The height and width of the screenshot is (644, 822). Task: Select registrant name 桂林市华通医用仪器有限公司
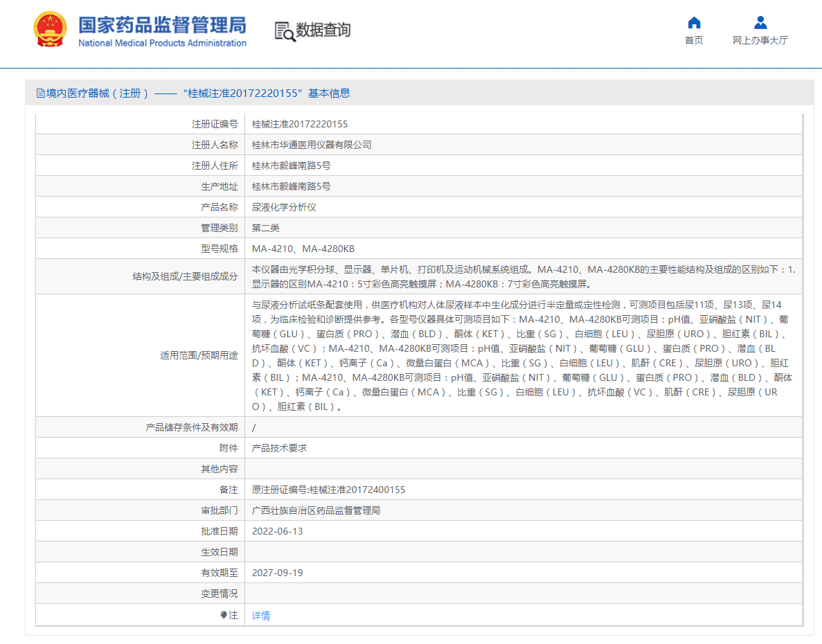(x=312, y=145)
